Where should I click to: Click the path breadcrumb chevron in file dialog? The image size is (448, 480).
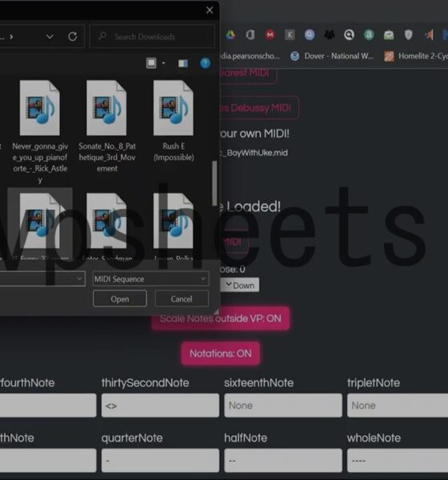11,37
